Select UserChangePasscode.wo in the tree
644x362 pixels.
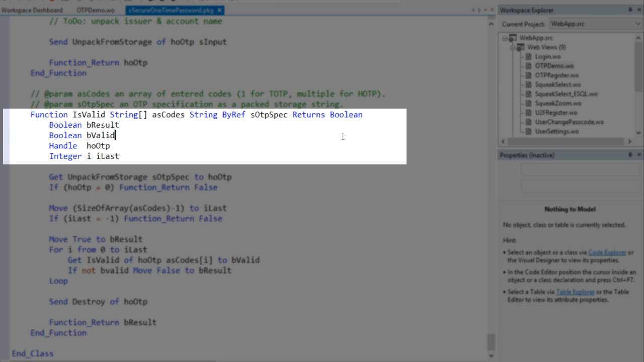click(x=569, y=122)
